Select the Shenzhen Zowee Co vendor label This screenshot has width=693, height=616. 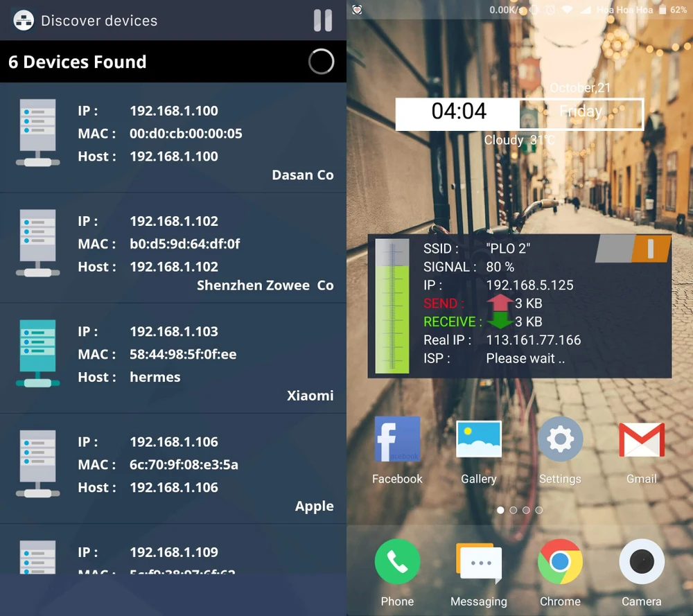coord(265,285)
